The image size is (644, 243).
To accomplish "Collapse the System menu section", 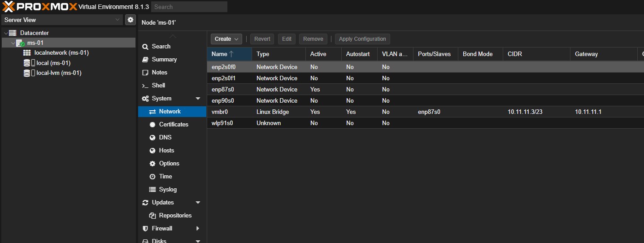I will (x=198, y=99).
